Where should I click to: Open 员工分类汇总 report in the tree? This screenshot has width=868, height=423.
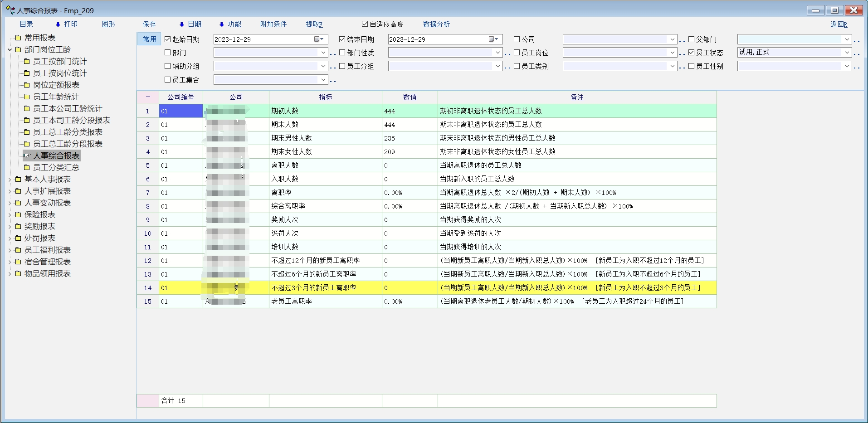coord(56,168)
